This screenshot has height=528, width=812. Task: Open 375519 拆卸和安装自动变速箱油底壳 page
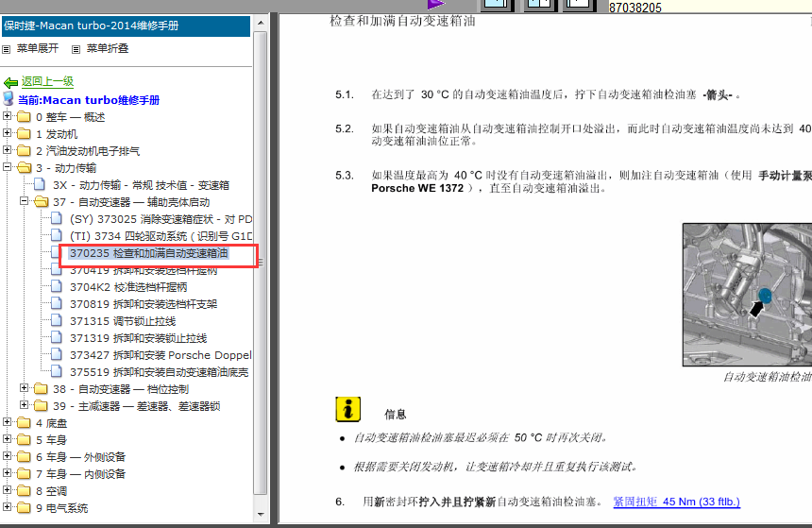coord(159,372)
